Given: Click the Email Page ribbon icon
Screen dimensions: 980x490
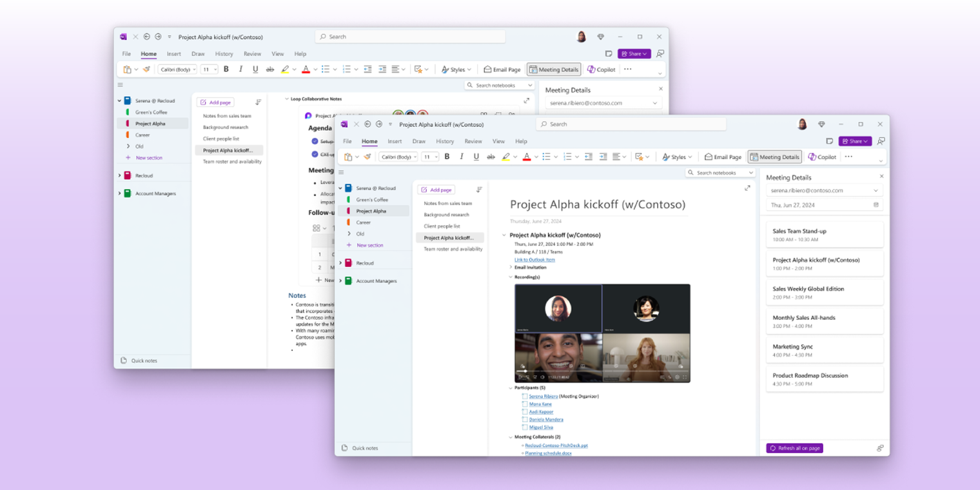Looking at the screenshot, I should (723, 156).
